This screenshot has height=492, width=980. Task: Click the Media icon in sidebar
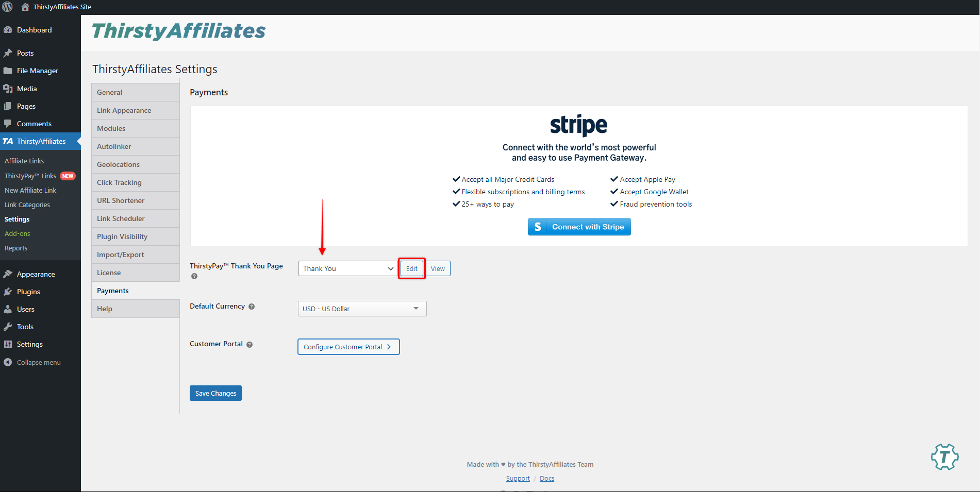coord(8,89)
